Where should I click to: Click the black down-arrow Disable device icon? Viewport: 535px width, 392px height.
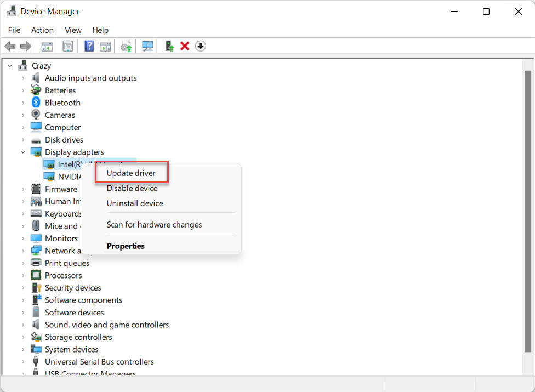click(201, 47)
